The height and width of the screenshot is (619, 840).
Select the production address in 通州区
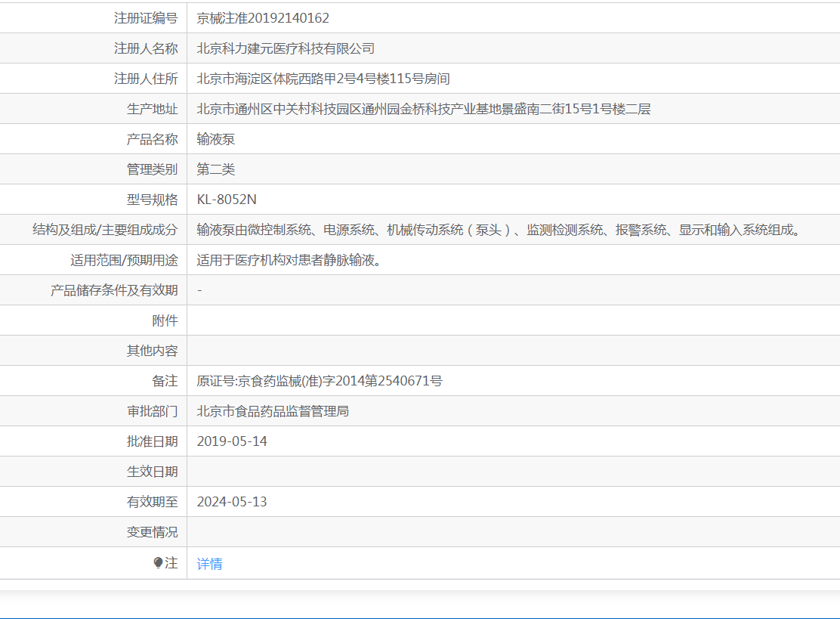pos(424,109)
